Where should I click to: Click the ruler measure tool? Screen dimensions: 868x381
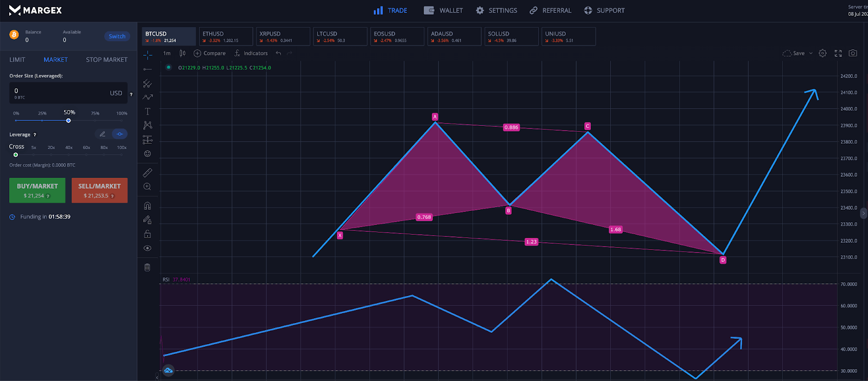click(x=148, y=173)
